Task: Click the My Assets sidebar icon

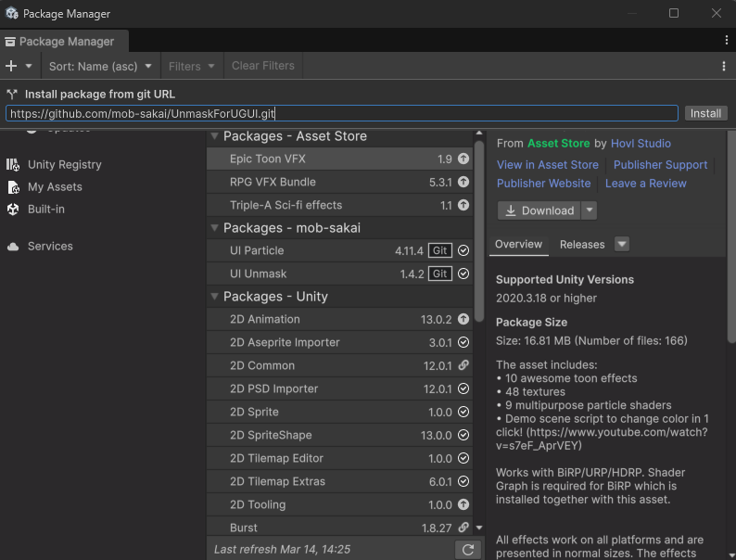Action: pyautogui.click(x=13, y=187)
